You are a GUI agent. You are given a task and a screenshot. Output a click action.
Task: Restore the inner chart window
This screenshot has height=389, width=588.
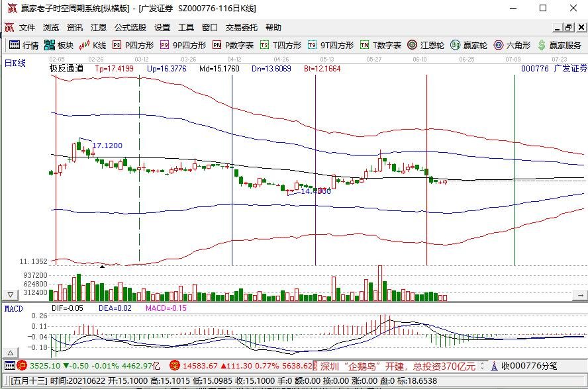click(569, 28)
